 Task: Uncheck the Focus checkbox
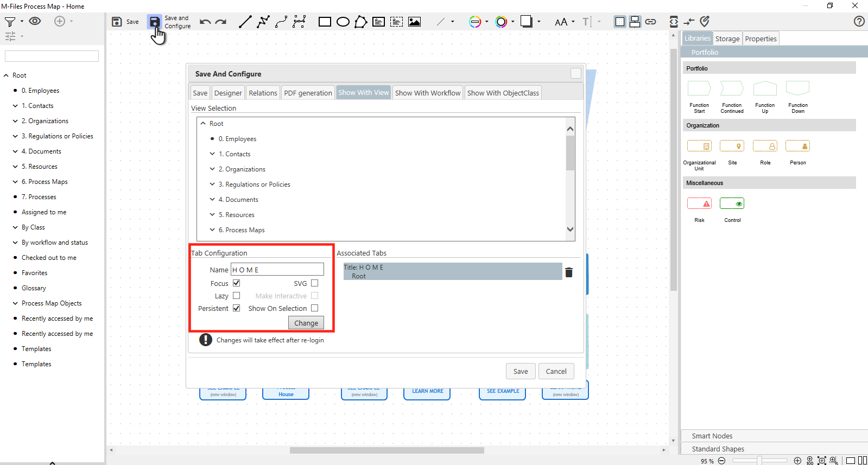(x=237, y=283)
